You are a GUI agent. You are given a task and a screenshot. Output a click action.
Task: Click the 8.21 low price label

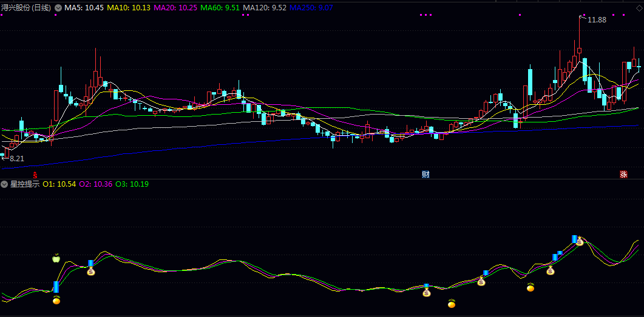16,158
